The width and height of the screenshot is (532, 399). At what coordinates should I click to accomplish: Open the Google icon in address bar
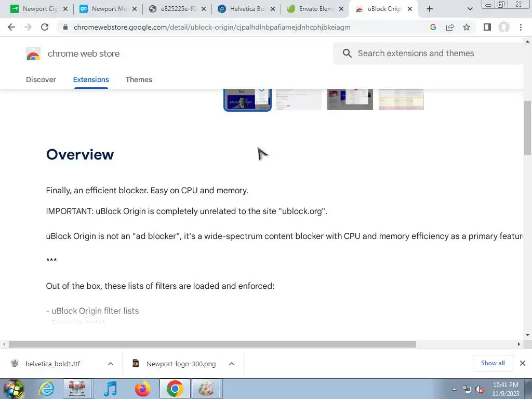click(x=433, y=27)
